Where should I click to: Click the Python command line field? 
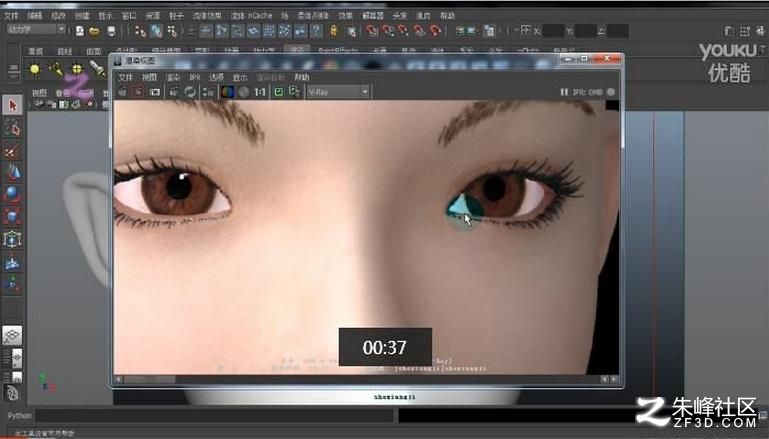tap(214, 416)
